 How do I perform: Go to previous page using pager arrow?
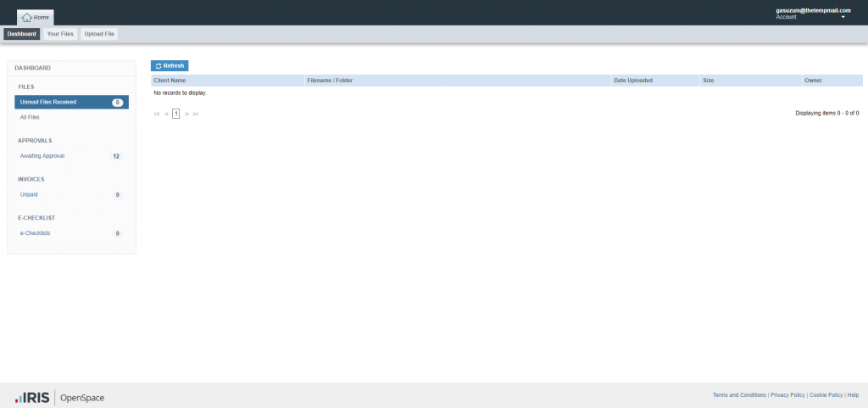[x=166, y=114]
